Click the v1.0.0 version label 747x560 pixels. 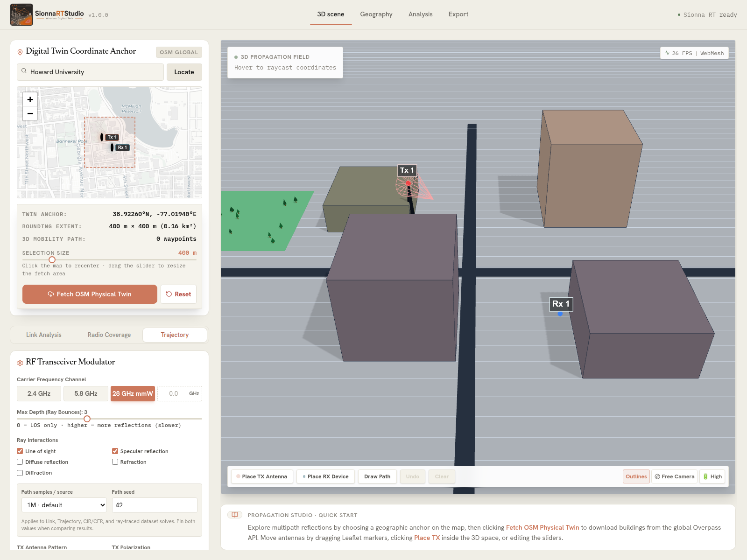coord(98,15)
